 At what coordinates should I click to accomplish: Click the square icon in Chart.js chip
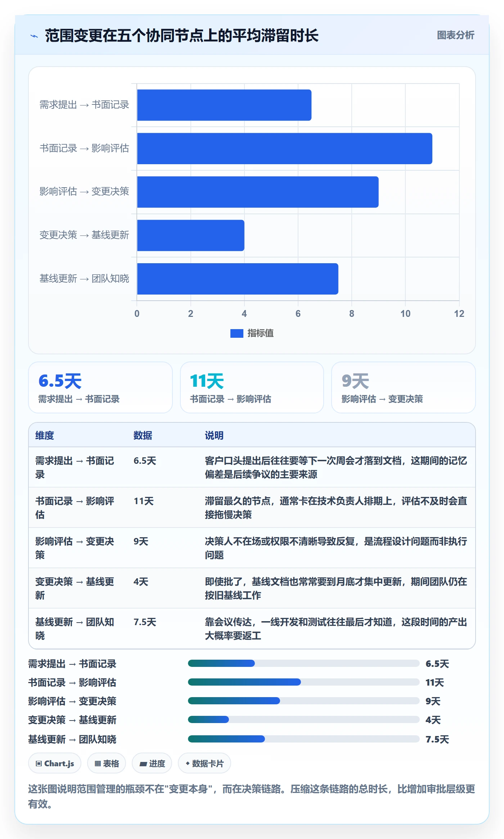[39, 764]
